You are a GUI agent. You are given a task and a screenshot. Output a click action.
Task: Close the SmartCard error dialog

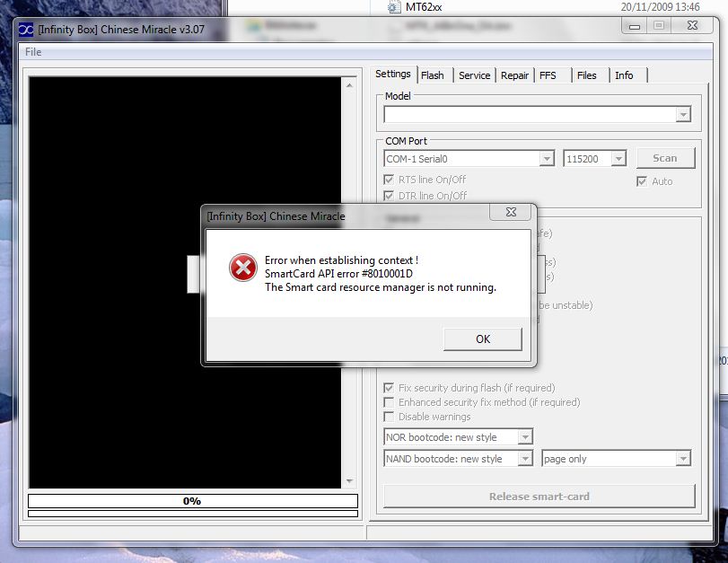click(x=511, y=212)
